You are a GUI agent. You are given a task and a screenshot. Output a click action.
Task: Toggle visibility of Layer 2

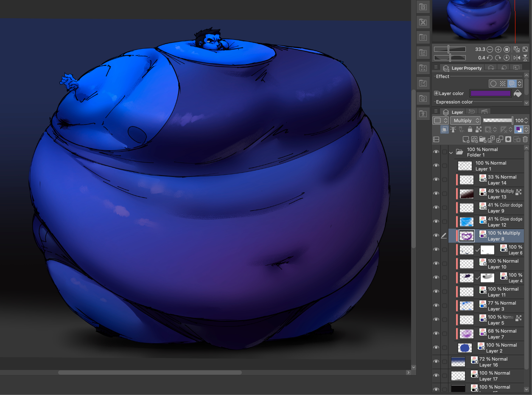pyautogui.click(x=436, y=348)
